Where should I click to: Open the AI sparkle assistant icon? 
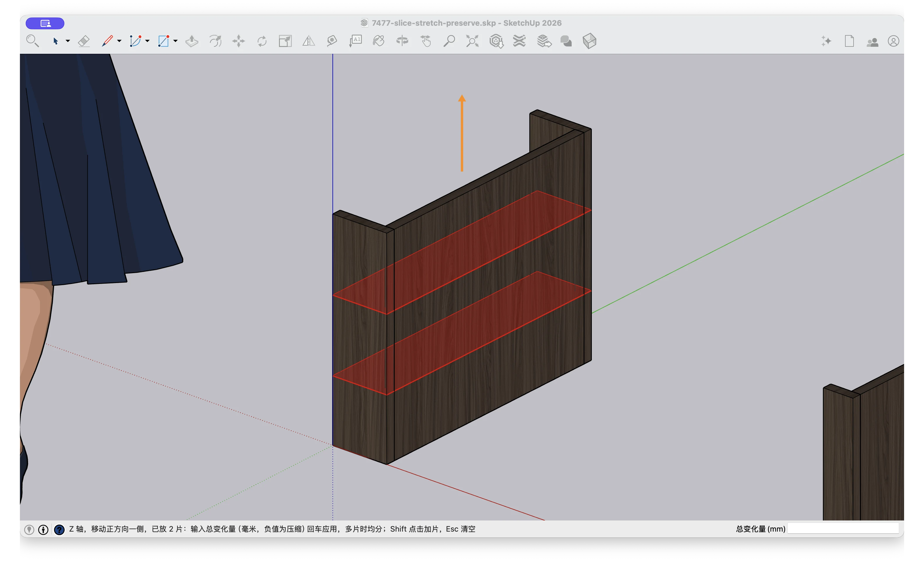point(826,41)
